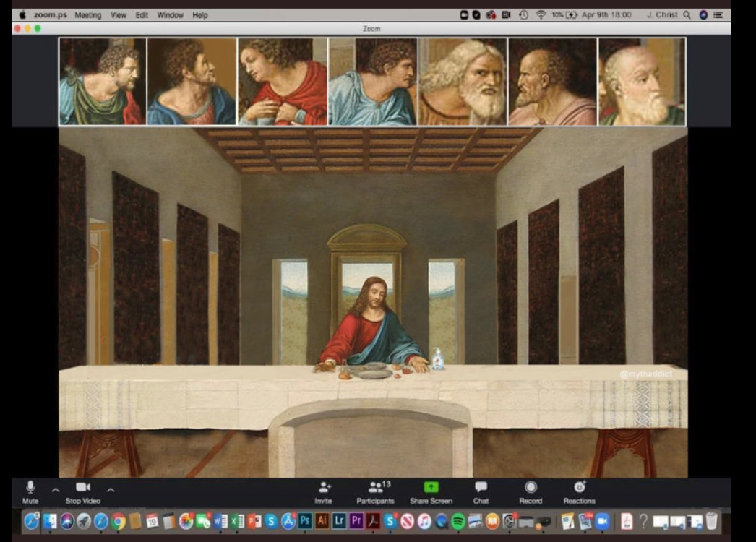Select the white-bearded participant thumbnail in red-brown robe
Viewport: 756px width, 542px height.
(463, 82)
